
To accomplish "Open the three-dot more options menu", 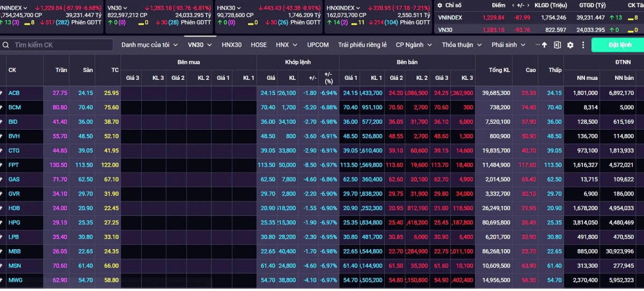I will tap(583, 45).
